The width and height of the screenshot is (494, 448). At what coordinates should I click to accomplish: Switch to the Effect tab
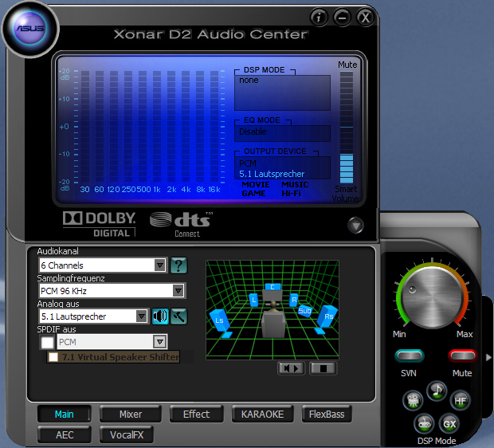[196, 414]
